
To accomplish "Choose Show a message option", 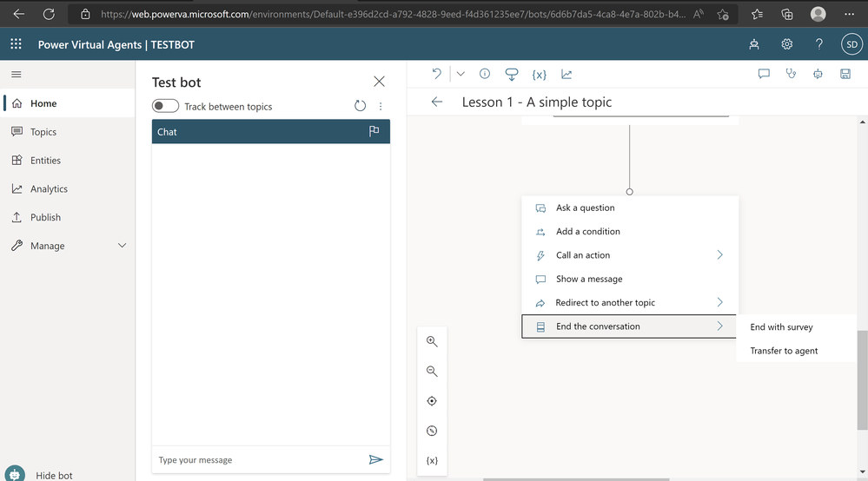I will coord(630,280).
